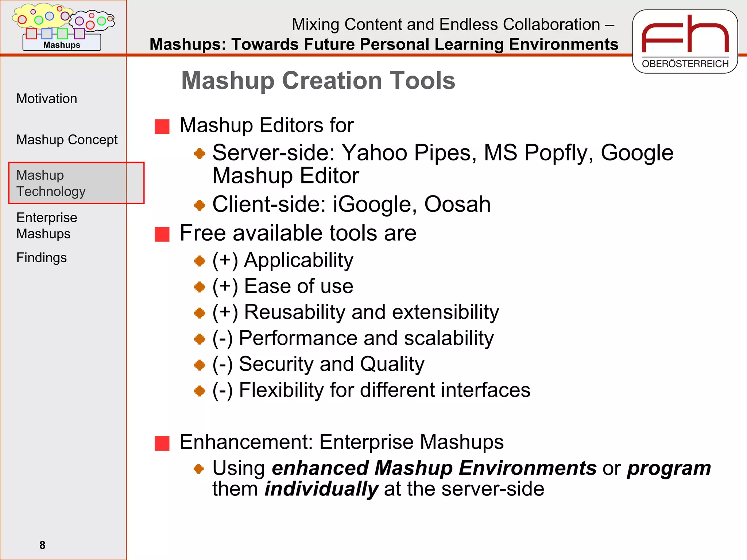This screenshot has height=560, width=747.
Task: Click the '(-) Security and Quality' item
Action: (318, 364)
